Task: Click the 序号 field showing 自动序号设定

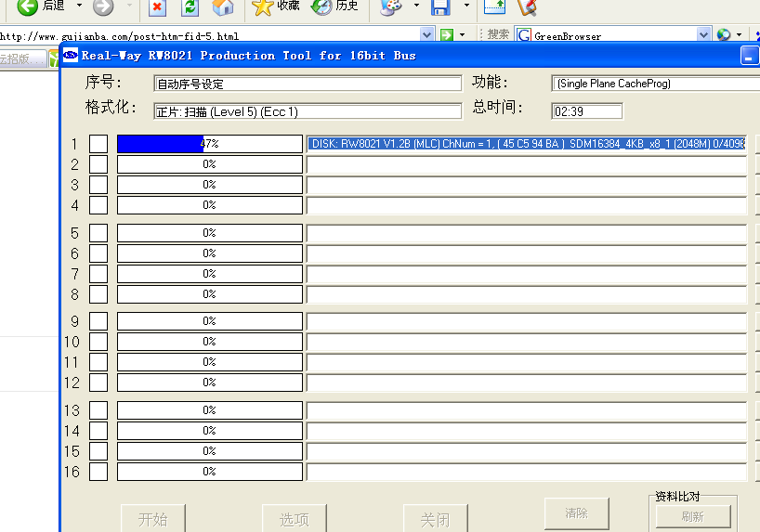Action: (308, 84)
